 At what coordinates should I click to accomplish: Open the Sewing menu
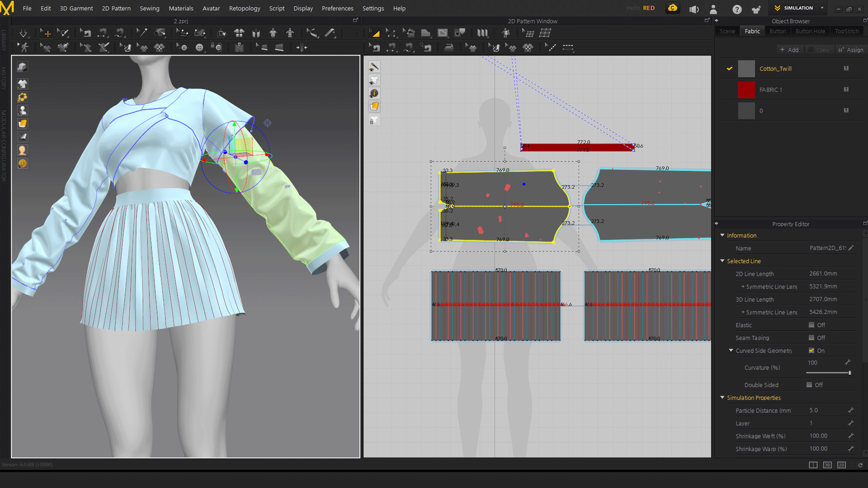149,8
